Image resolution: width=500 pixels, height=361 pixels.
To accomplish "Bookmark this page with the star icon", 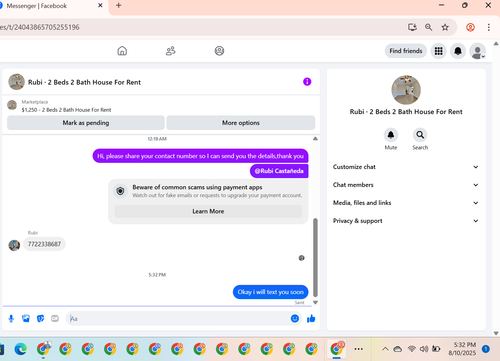I will [445, 27].
